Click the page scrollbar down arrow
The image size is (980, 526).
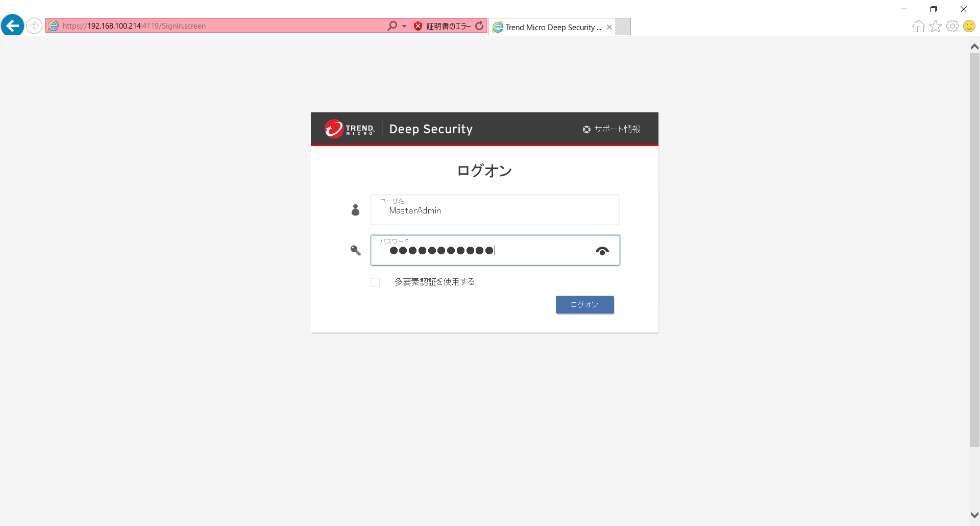[974, 515]
